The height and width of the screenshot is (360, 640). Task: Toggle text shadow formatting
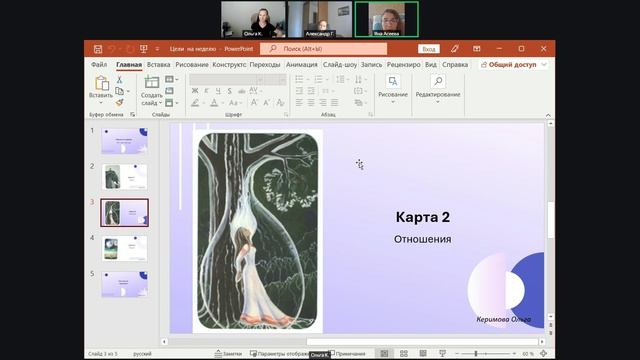pyautogui.click(x=242, y=91)
